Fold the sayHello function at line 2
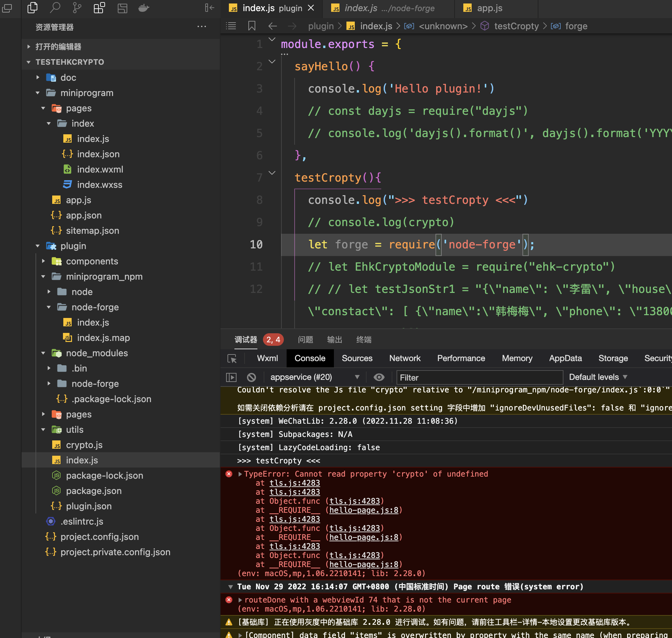 tap(272, 62)
